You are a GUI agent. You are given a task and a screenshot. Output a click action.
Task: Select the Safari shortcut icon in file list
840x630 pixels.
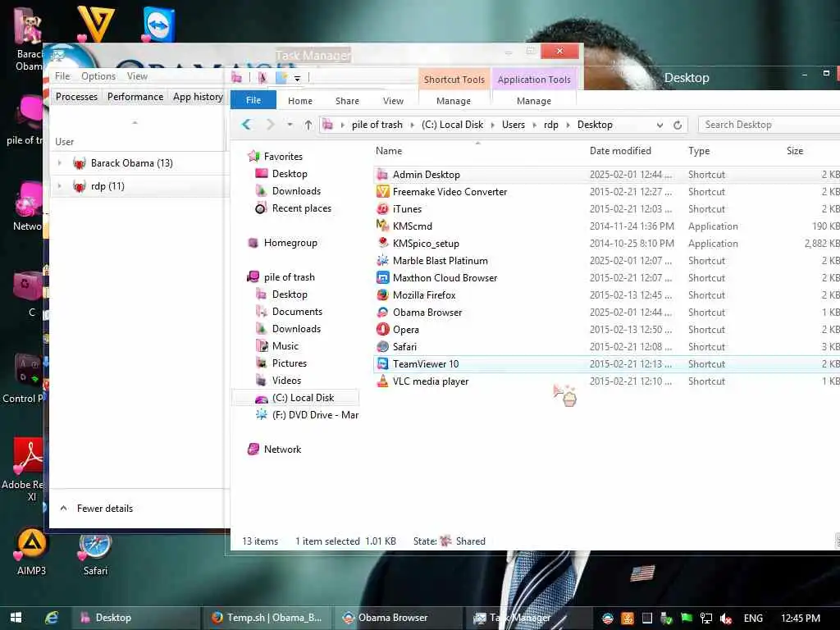(x=382, y=347)
